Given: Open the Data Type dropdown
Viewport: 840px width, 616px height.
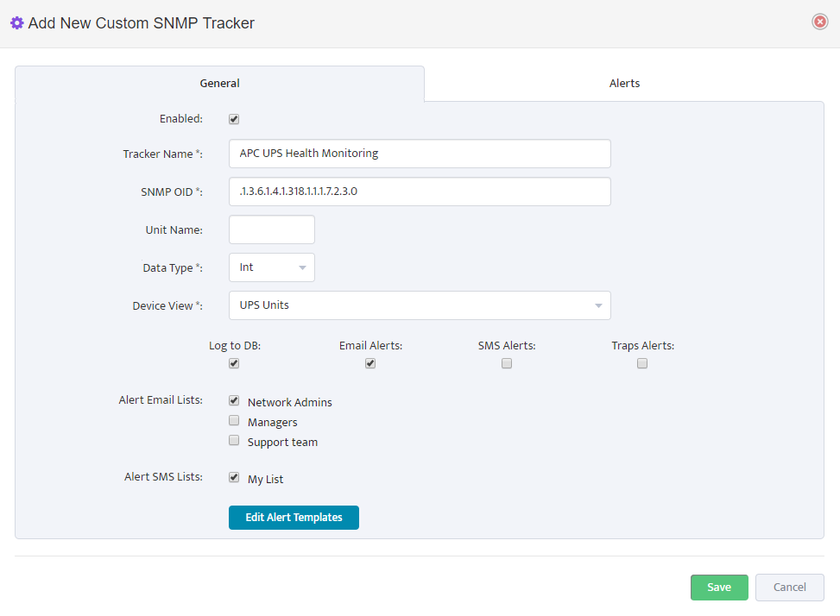Looking at the screenshot, I should [x=272, y=267].
